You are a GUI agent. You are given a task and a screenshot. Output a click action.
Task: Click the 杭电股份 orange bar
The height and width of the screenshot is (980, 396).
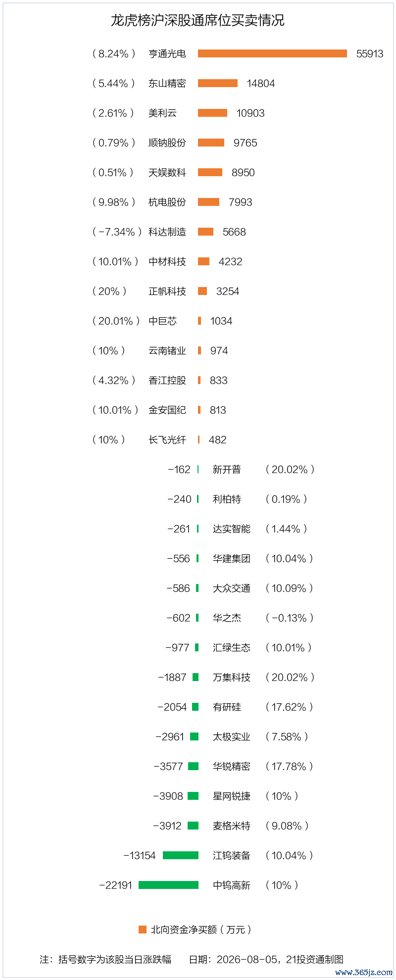click(x=208, y=202)
